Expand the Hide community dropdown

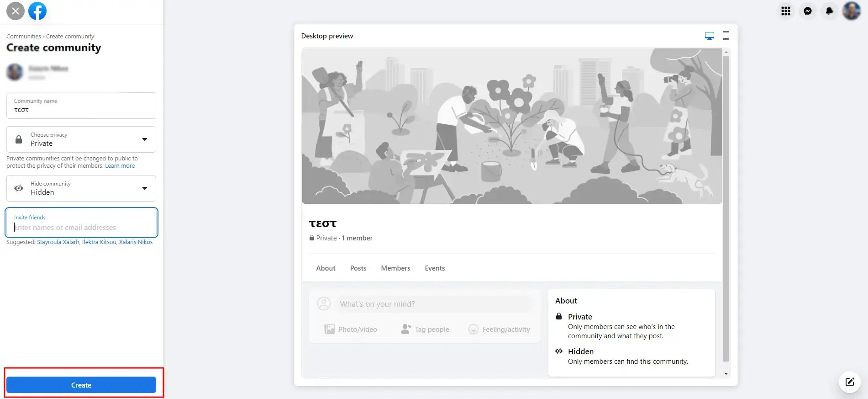[81, 188]
